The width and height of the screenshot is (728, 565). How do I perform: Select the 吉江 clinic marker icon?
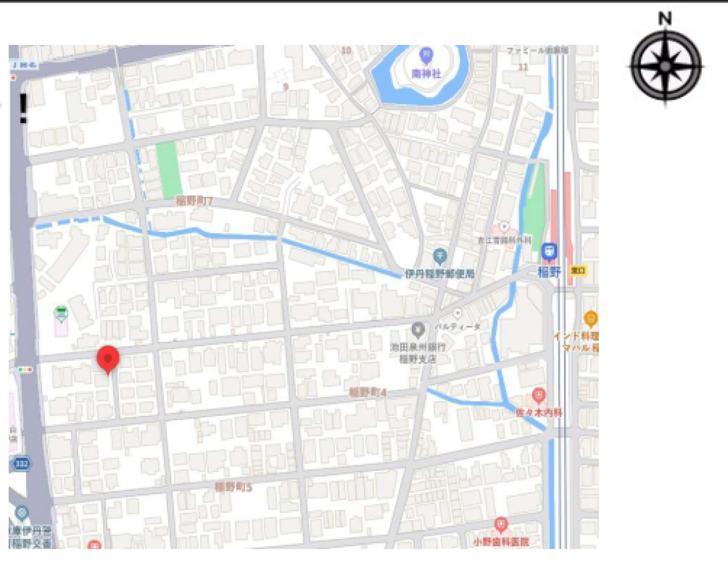click(x=505, y=227)
